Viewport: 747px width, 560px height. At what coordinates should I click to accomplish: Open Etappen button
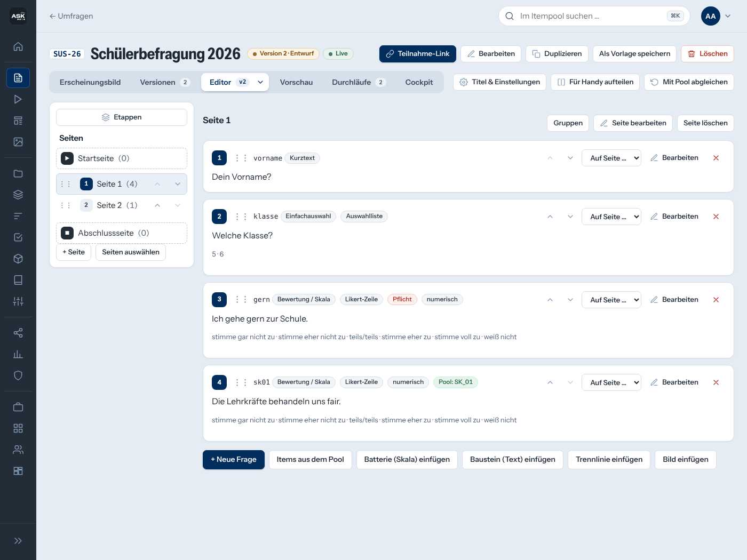coord(122,117)
